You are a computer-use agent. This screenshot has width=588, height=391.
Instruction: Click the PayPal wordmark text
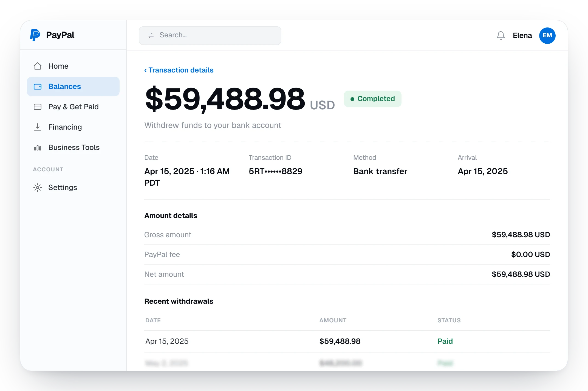click(x=60, y=35)
